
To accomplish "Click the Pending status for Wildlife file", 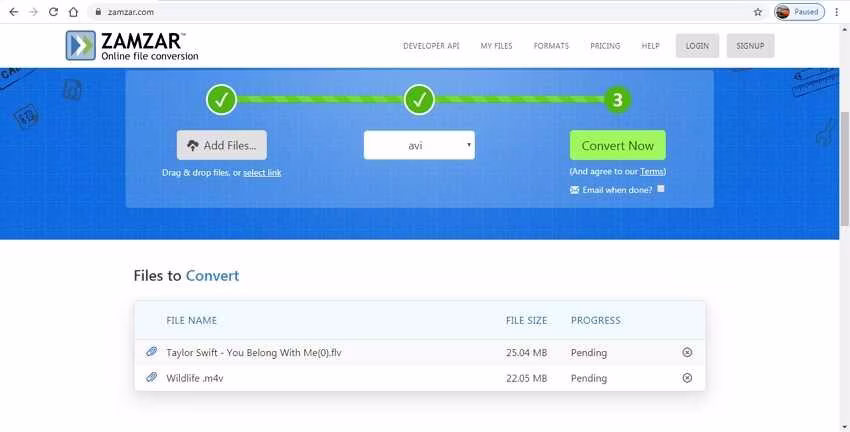I will pyautogui.click(x=589, y=378).
